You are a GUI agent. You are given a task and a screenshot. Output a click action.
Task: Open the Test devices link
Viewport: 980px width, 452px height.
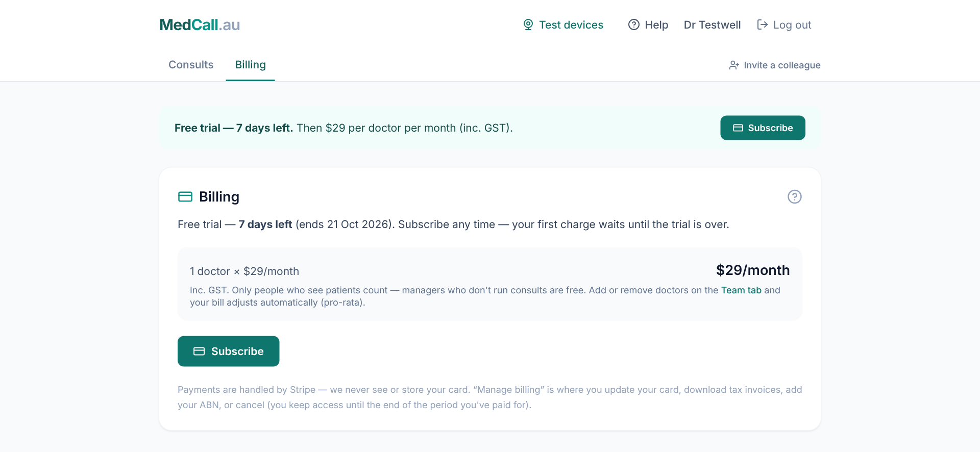(563, 24)
